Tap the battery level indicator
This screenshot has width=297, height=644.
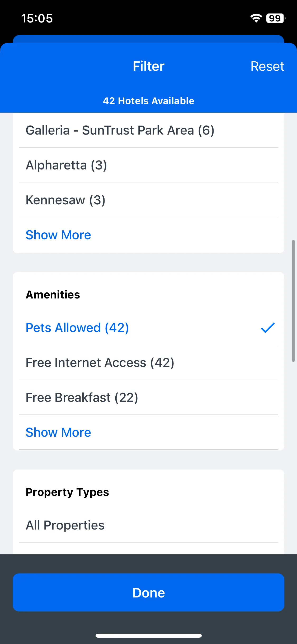pyautogui.click(x=276, y=18)
